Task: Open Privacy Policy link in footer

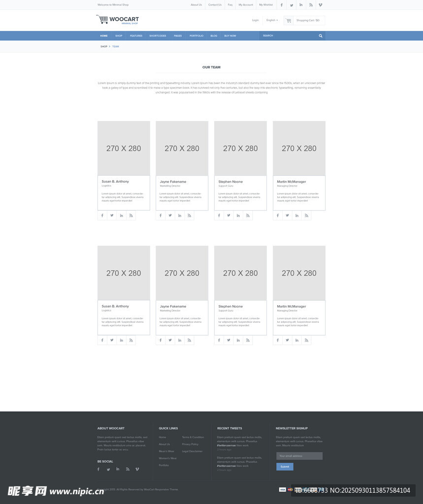Action: pyautogui.click(x=190, y=444)
